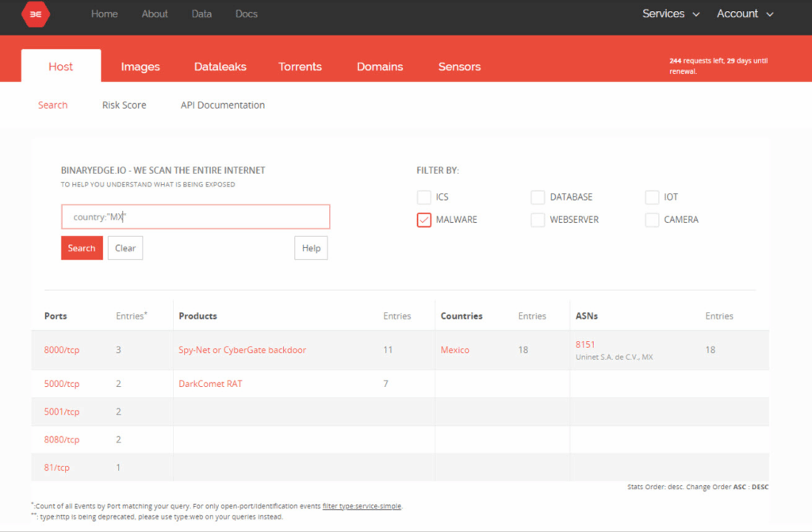This screenshot has width=812, height=532.
Task: Click the Mexico country link
Action: [454, 350]
